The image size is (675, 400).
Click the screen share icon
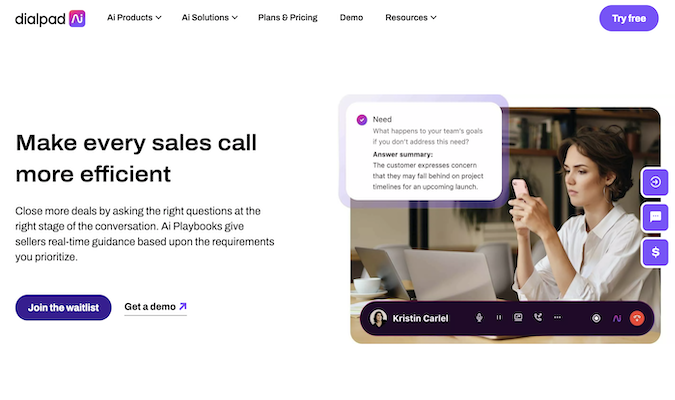click(518, 317)
